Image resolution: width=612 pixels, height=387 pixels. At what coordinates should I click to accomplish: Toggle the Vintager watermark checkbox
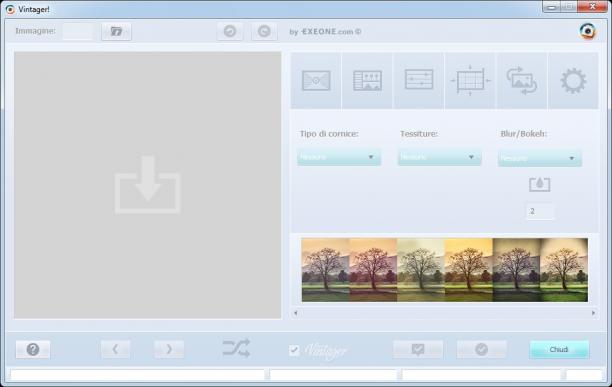(x=294, y=350)
